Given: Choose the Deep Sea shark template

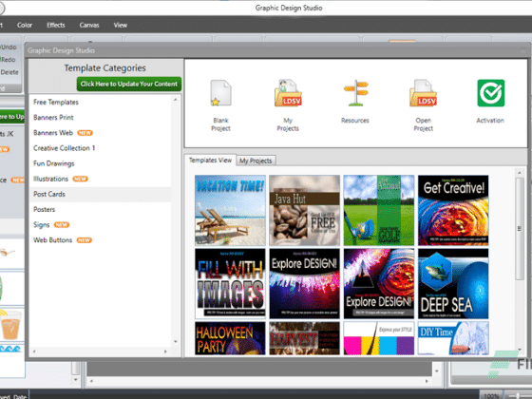Looking at the screenshot, I should (x=453, y=284).
